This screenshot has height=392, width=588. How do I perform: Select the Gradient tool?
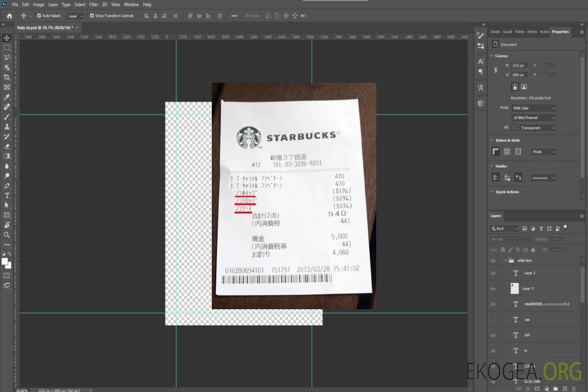7,156
